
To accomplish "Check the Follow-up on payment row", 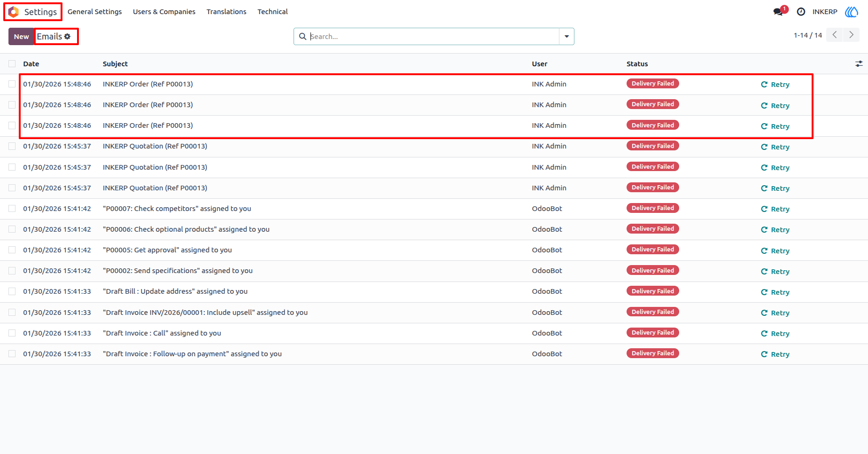I will (x=12, y=354).
